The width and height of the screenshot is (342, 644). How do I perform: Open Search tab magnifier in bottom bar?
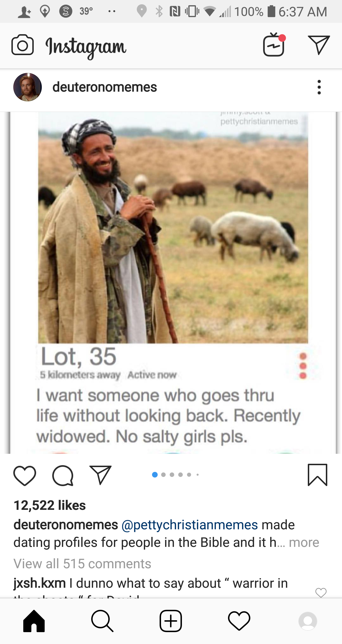[x=102, y=621]
